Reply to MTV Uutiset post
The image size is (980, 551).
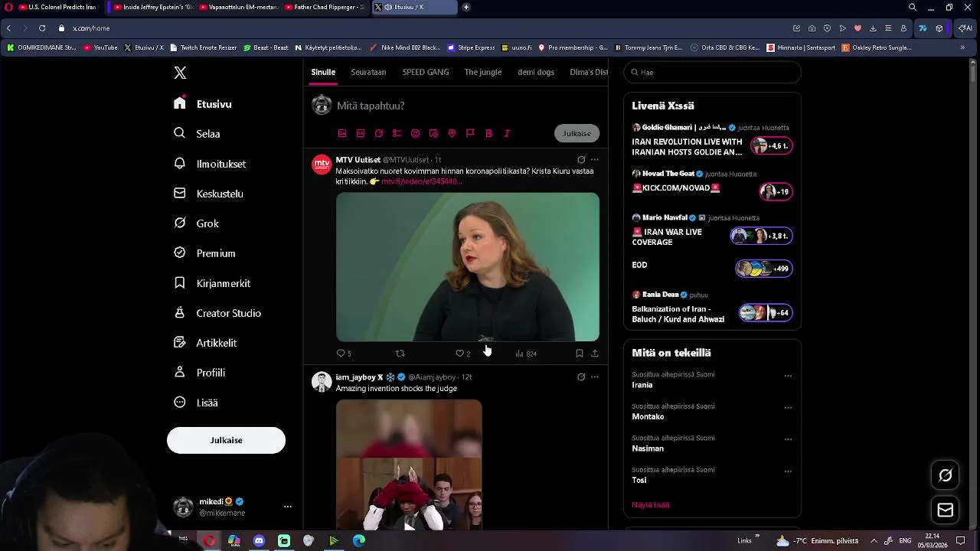pos(344,354)
